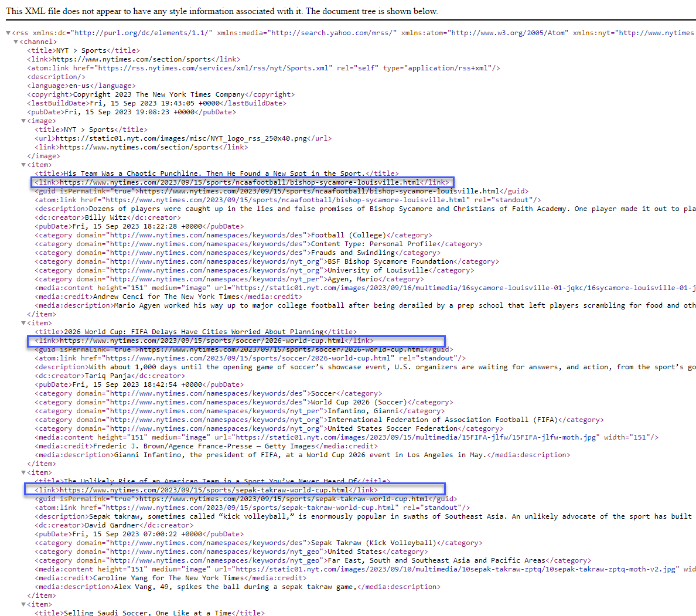Click the BSF Bishop Sycamore Foundation category

point(267,261)
